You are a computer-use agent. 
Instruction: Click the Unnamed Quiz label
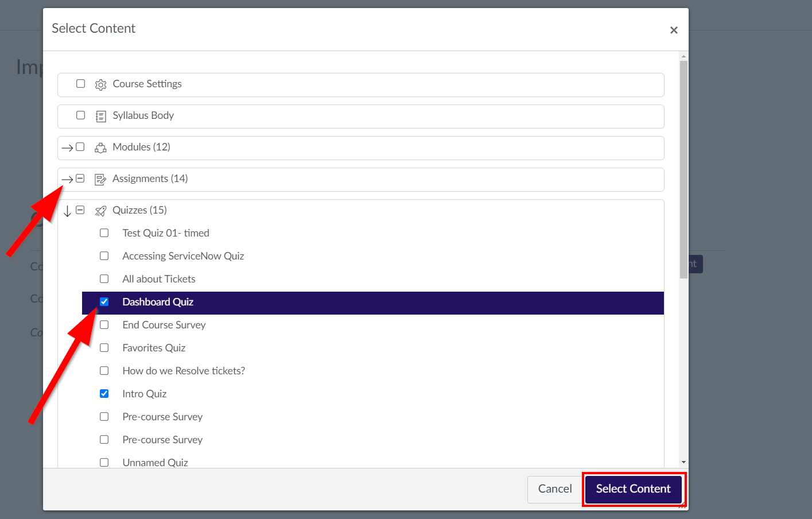[x=155, y=463]
